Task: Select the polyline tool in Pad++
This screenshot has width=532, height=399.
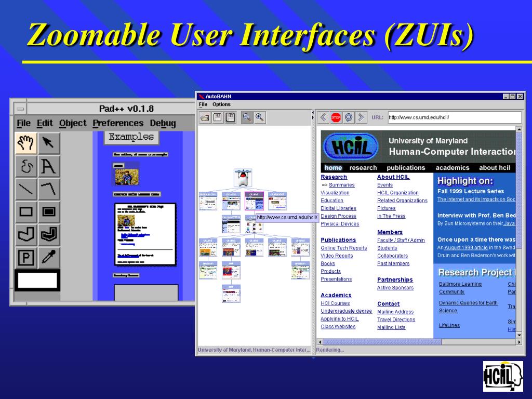Action: click(49, 189)
